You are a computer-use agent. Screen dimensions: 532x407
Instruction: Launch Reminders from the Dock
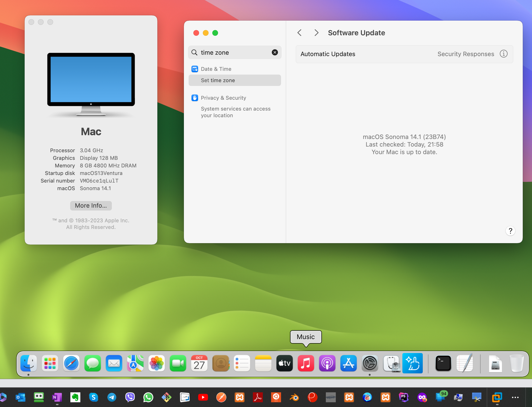coord(242,363)
